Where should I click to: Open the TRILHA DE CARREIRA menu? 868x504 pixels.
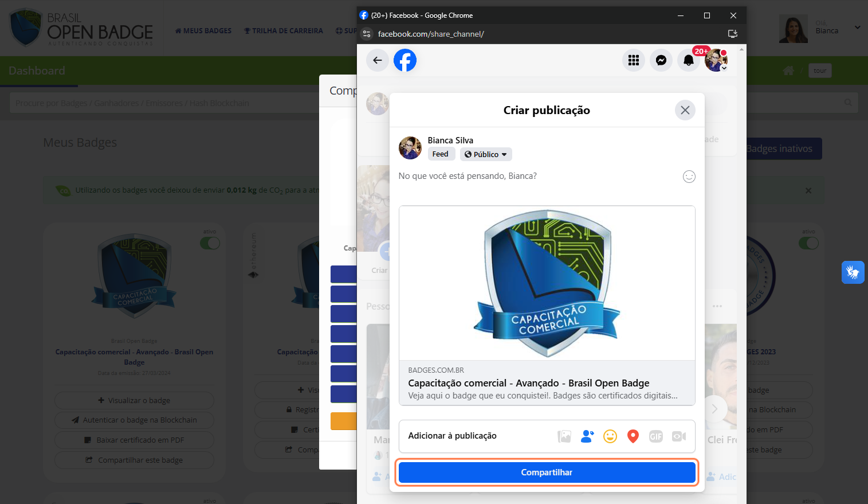[x=284, y=31]
